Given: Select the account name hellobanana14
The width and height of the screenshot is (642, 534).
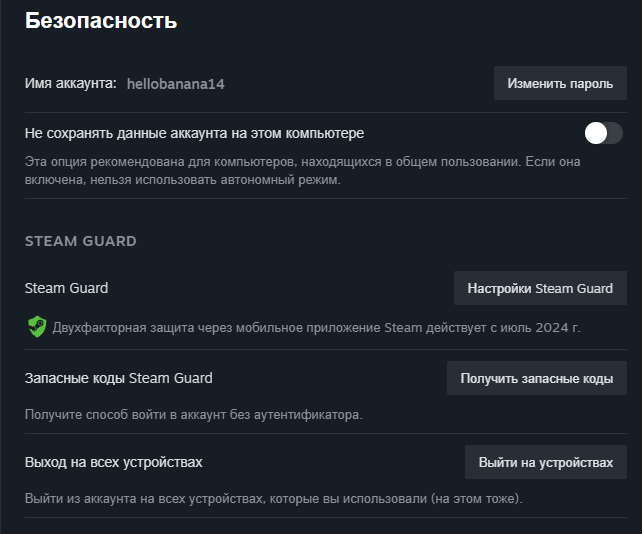Looking at the screenshot, I should coord(176,84).
